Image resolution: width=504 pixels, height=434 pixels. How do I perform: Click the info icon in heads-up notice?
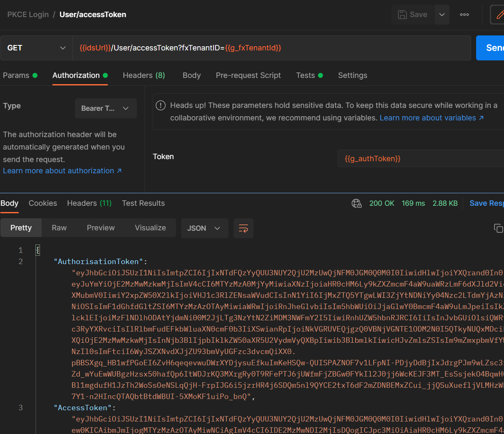click(x=160, y=105)
